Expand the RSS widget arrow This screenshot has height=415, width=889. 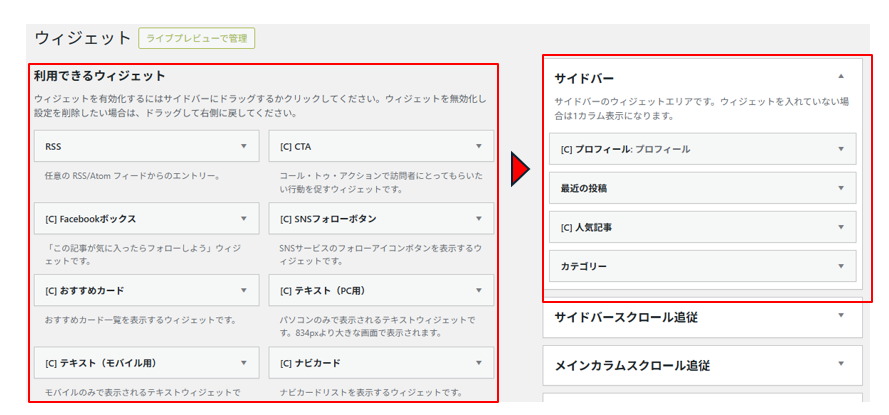pos(244,146)
